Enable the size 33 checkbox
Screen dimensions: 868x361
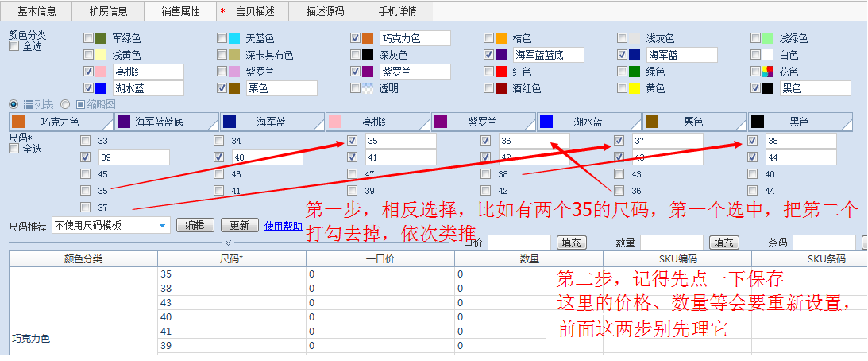pos(86,141)
